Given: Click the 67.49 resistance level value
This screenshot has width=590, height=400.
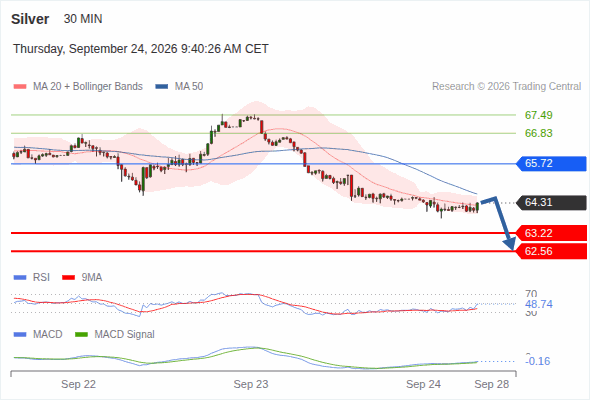Looking at the screenshot, I should [x=539, y=115].
